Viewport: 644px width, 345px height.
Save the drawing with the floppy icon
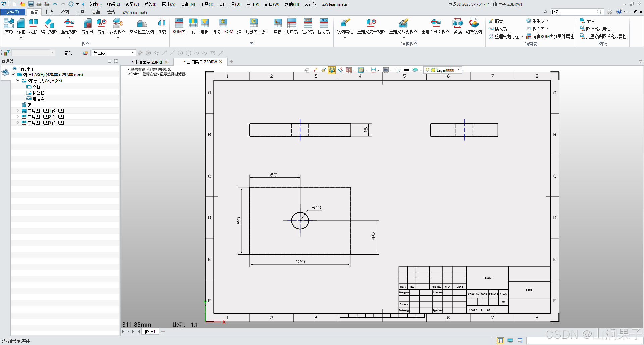click(31, 4)
